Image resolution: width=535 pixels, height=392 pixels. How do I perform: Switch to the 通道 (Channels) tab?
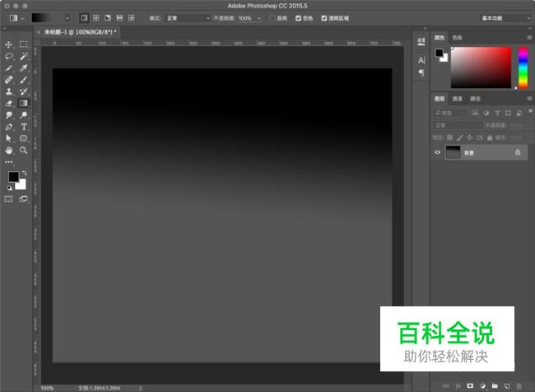(x=458, y=99)
